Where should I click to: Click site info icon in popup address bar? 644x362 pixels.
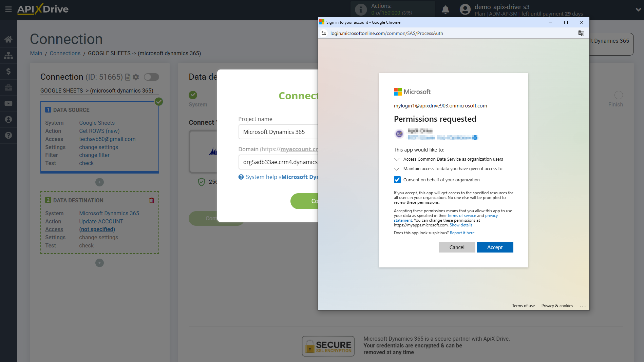tap(324, 33)
